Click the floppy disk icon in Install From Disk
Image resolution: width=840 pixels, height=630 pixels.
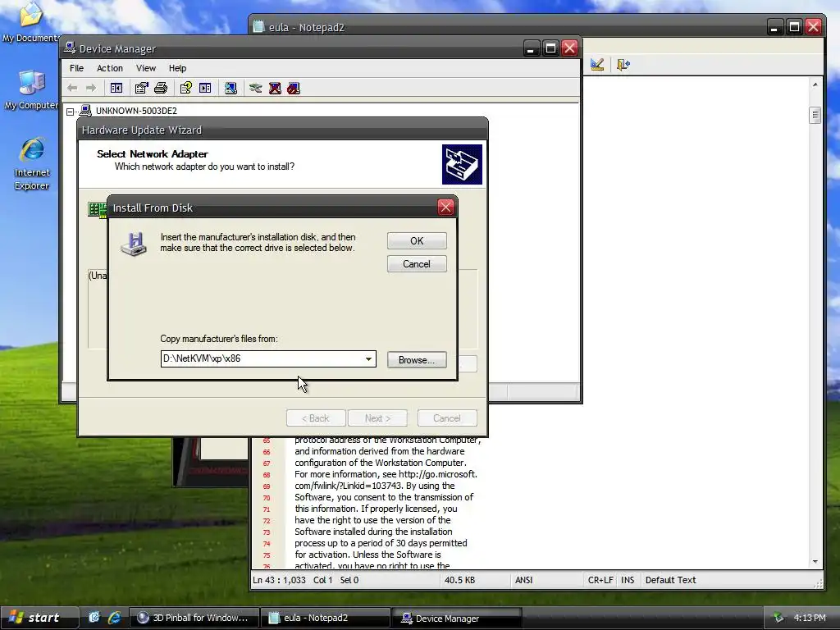[x=134, y=244]
